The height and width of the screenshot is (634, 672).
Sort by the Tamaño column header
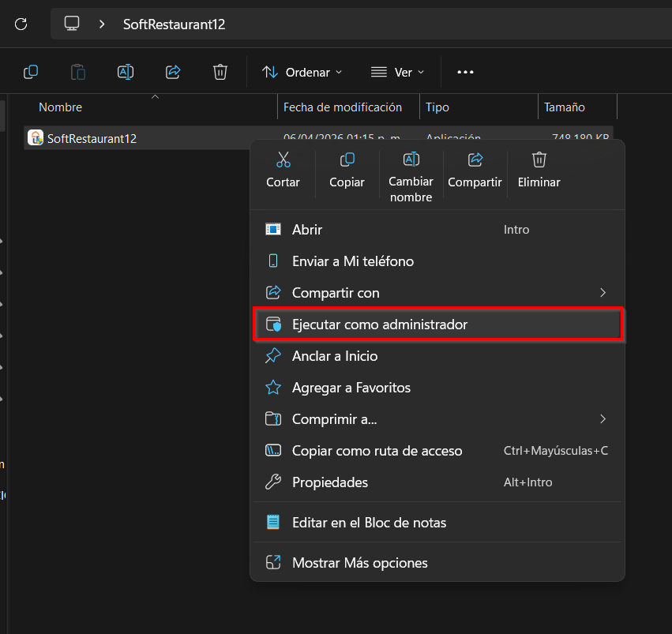click(564, 107)
